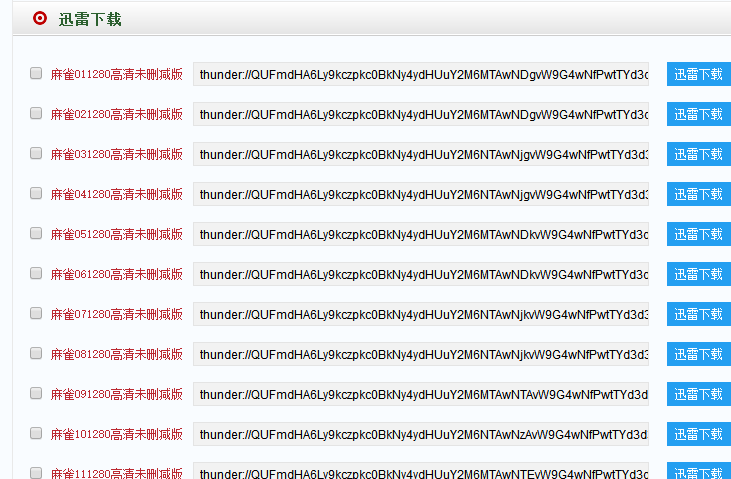The image size is (731, 479).
Task: Focus the thunder URL field for 麻雀101280
Action: [421, 434]
